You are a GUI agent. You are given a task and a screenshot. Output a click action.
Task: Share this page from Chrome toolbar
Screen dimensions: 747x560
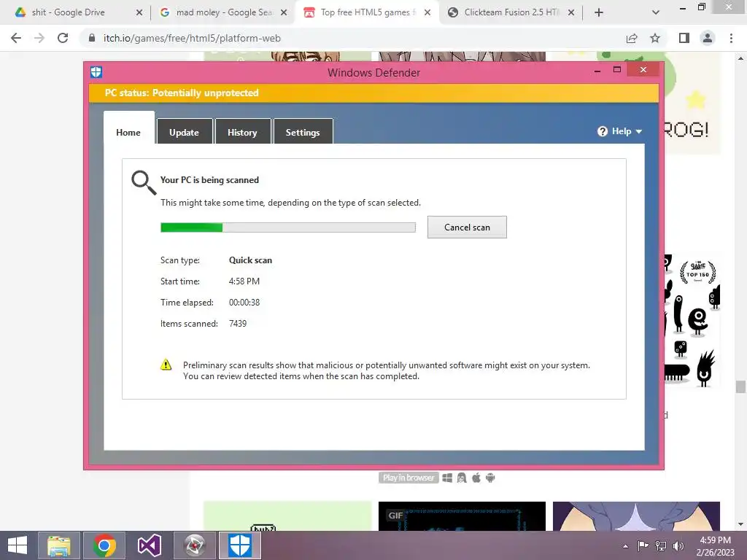click(632, 38)
